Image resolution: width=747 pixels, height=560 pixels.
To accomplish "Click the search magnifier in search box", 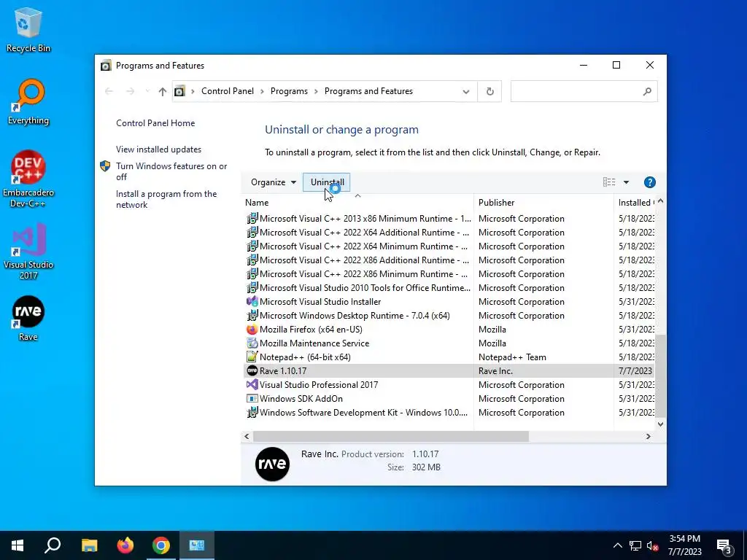I will click(647, 91).
